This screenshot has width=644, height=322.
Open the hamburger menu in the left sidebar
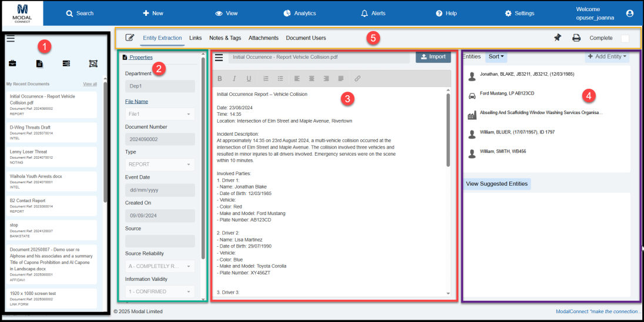click(11, 39)
